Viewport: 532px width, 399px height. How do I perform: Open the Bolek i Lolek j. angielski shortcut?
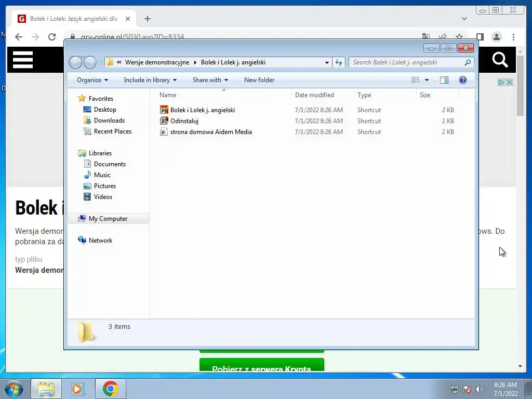[x=202, y=110]
